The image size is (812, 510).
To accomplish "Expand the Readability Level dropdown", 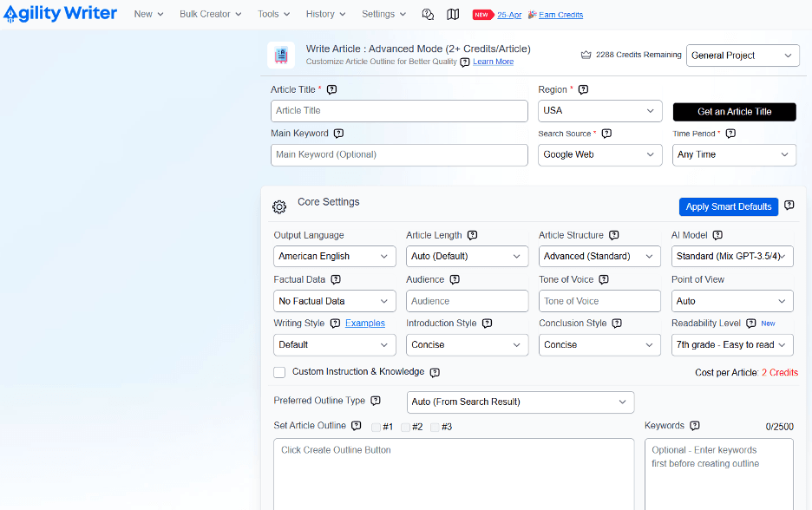I will coord(732,344).
